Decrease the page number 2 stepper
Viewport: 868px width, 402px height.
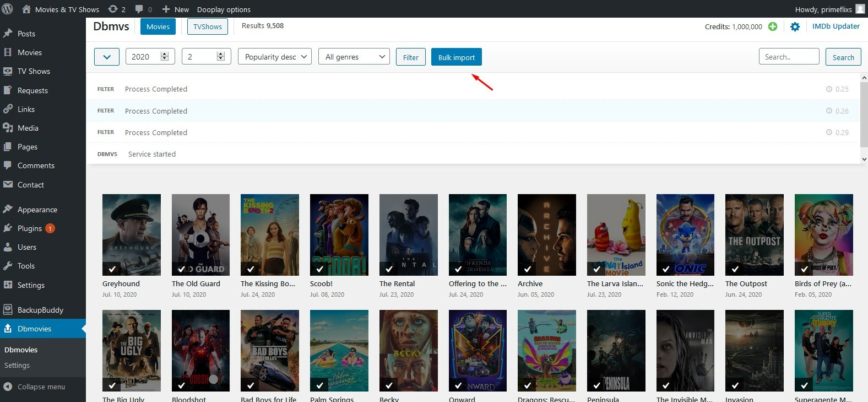tap(220, 59)
